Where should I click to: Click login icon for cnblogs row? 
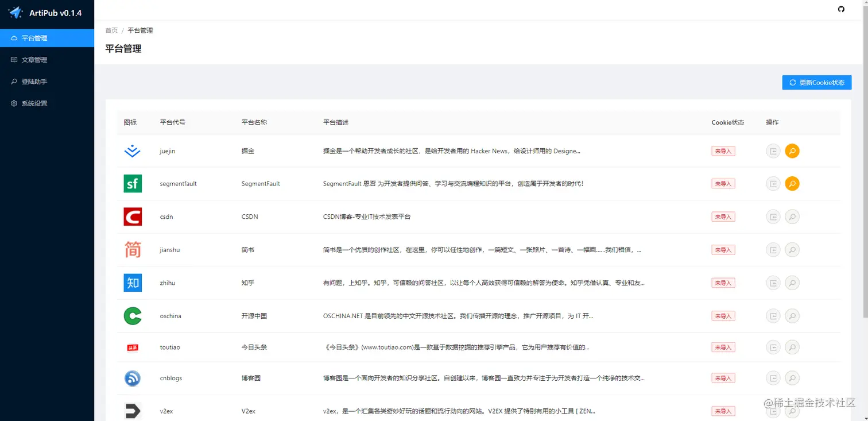click(773, 378)
